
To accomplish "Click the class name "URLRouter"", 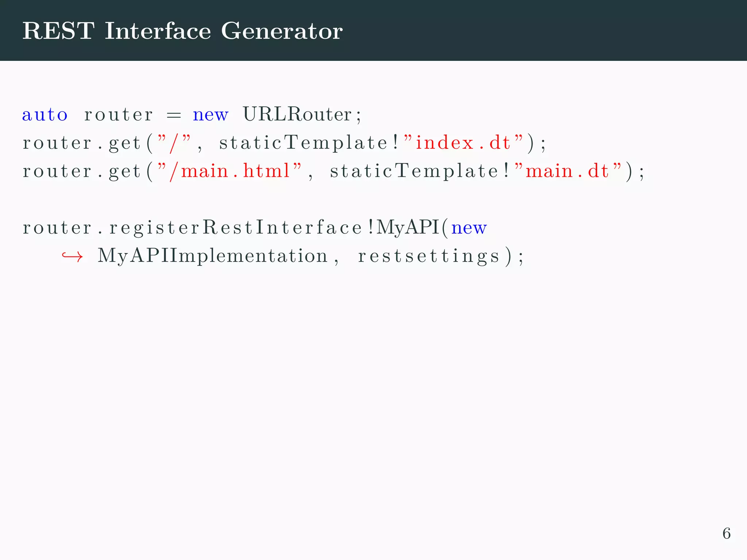I will tap(297, 114).
